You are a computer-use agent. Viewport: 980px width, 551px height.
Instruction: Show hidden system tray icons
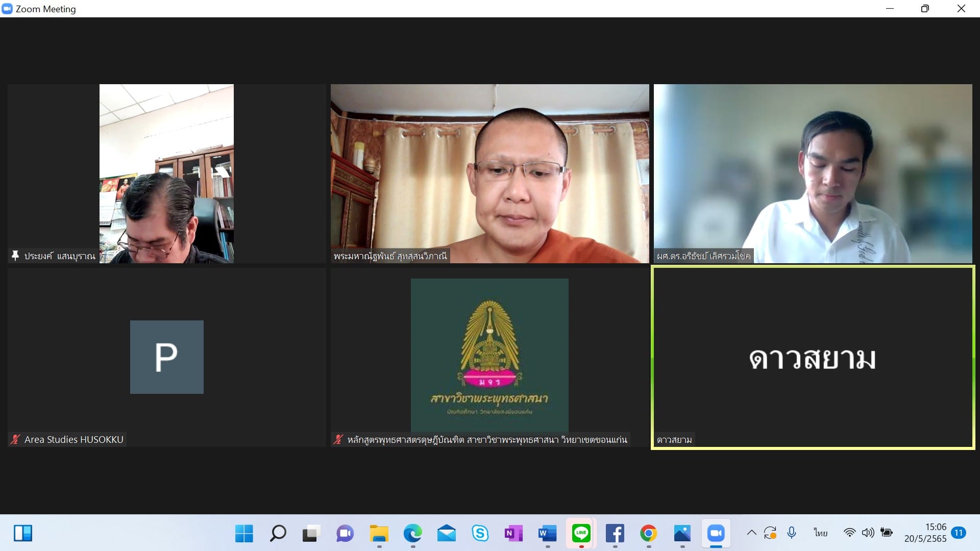(751, 533)
